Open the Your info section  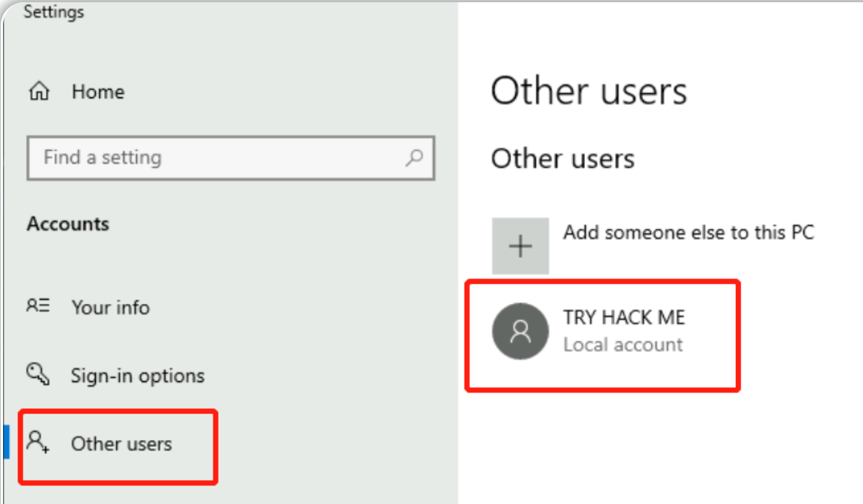110,307
